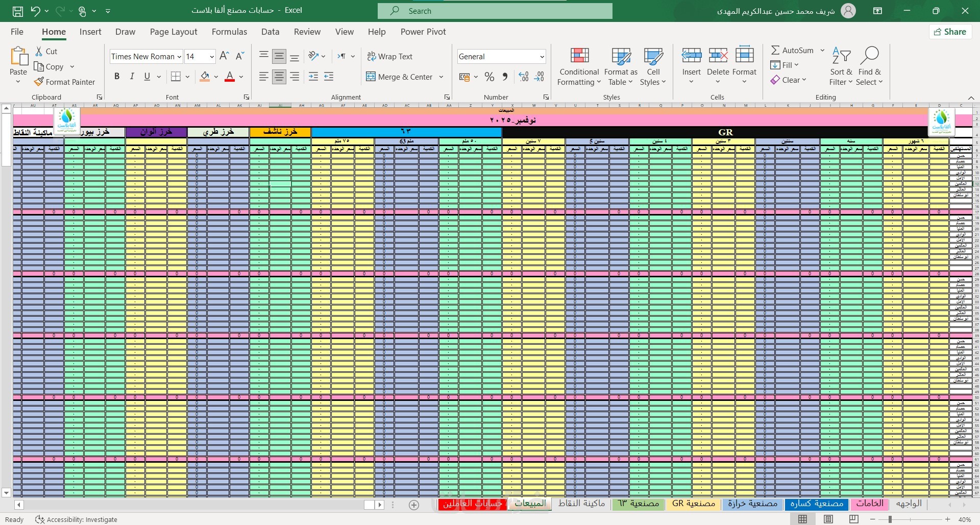The width and height of the screenshot is (980, 525).
Task: Toggle Bold formatting
Action: 117,77
